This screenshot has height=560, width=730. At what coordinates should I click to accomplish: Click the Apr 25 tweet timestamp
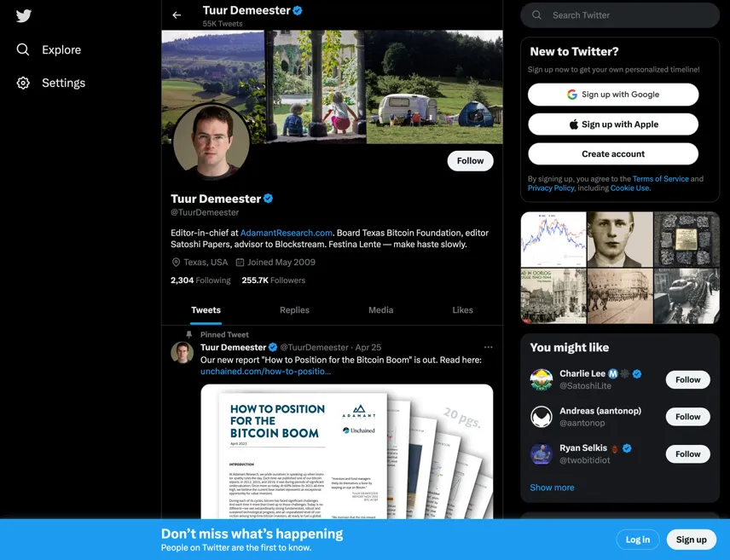tap(368, 347)
